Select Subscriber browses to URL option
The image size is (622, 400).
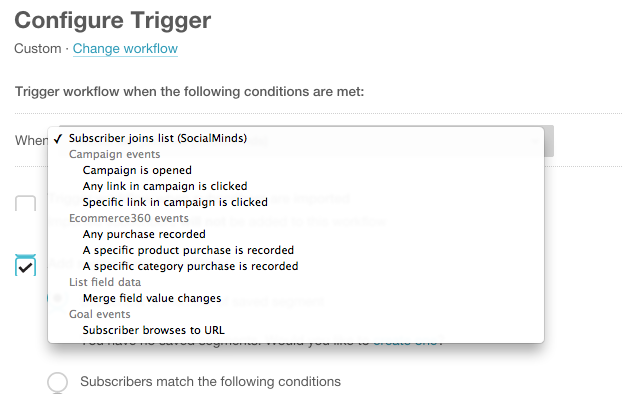pos(153,330)
